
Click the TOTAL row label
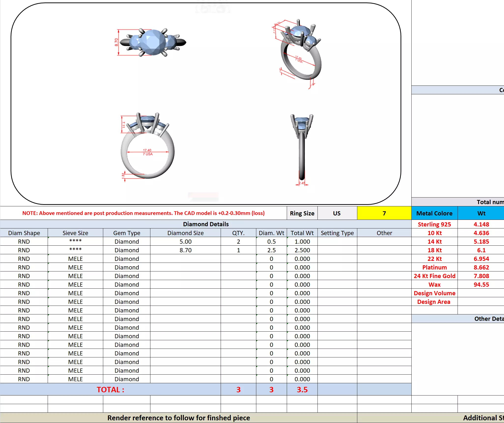tap(110, 390)
